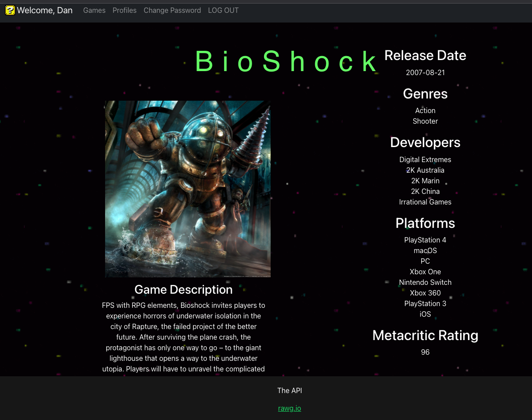
Task: Click Irrational Games under Developers
Action: click(425, 202)
